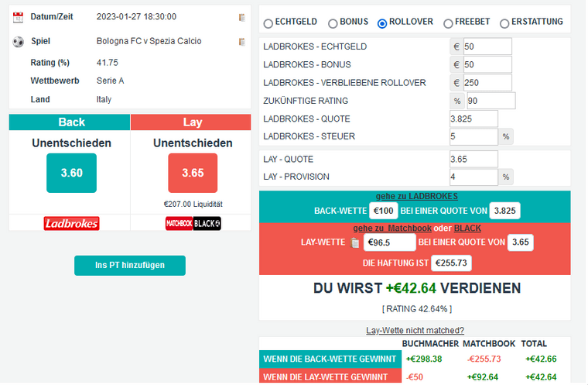The image size is (588, 385).
Task: Click the Back odds 3.60 button
Action: click(72, 174)
